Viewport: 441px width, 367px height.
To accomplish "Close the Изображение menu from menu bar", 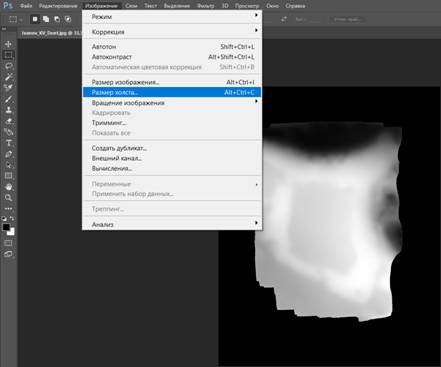I will tap(101, 6).
